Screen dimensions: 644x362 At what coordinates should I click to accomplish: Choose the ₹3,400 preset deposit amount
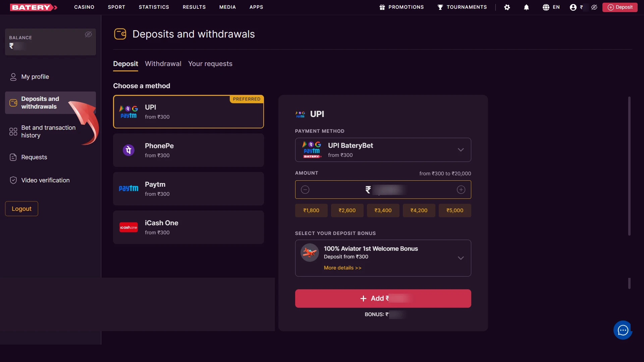click(x=383, y=210)
